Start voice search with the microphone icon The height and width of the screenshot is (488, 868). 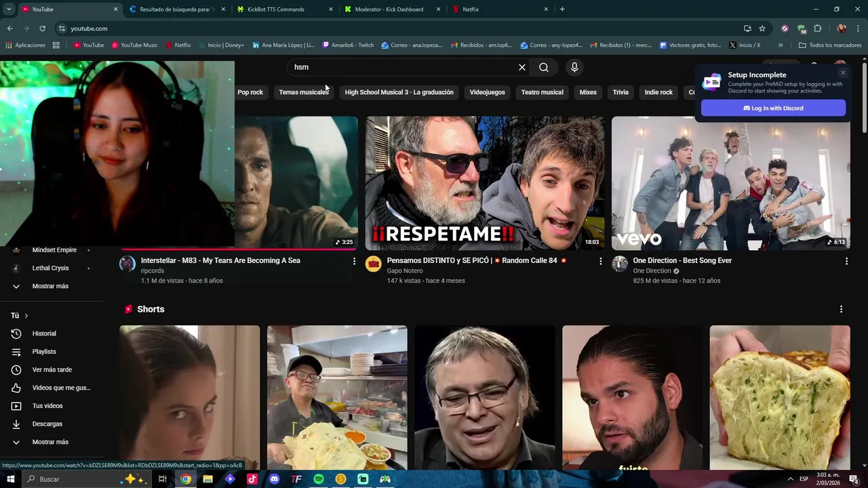pyautogui.click(x=574, y=67)
